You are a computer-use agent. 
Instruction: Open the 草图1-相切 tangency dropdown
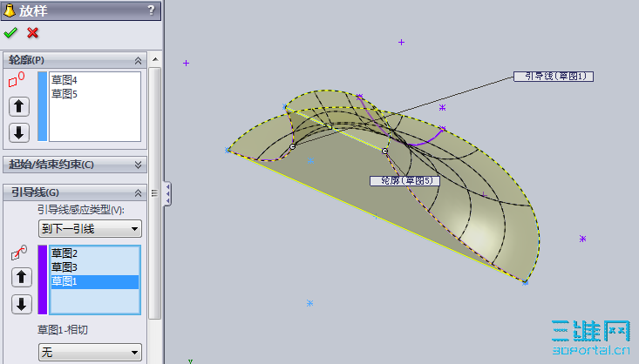click(90, 352)
